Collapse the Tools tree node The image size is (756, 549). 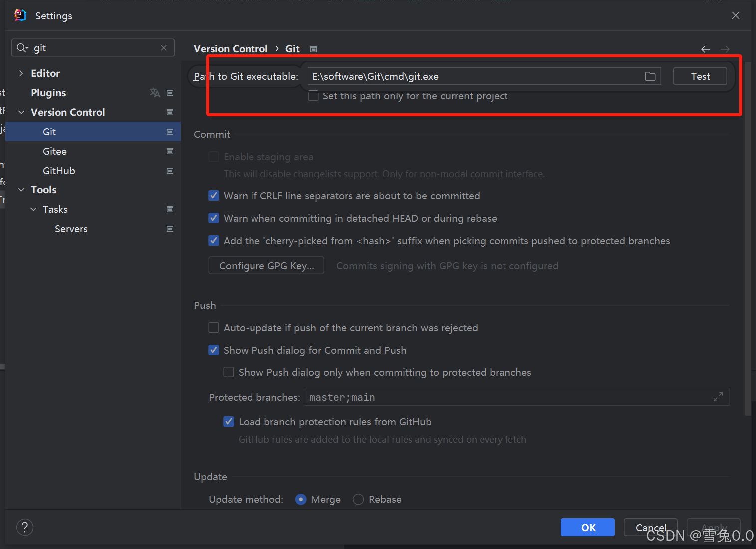[21, 190]
